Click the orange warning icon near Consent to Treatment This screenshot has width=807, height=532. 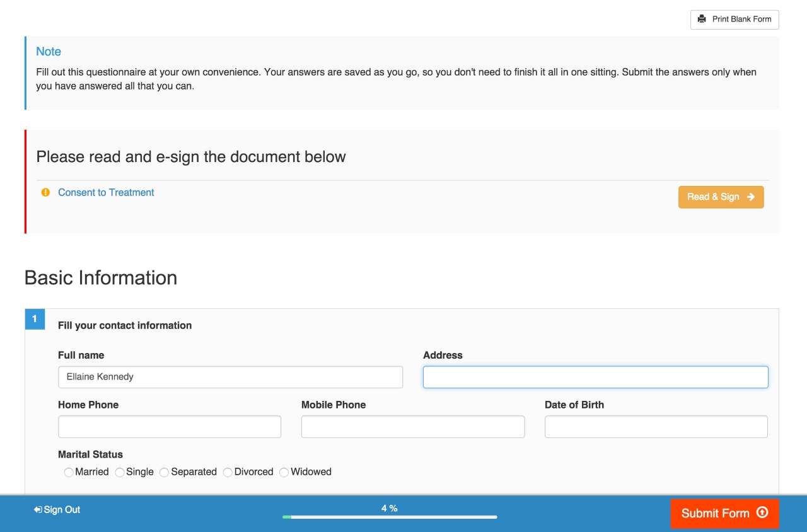point(45,192)
